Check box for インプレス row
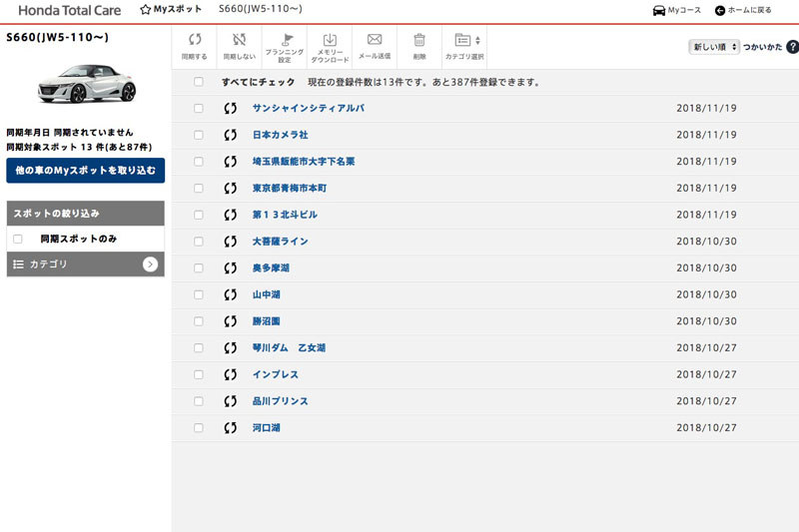 click(198, 374)
